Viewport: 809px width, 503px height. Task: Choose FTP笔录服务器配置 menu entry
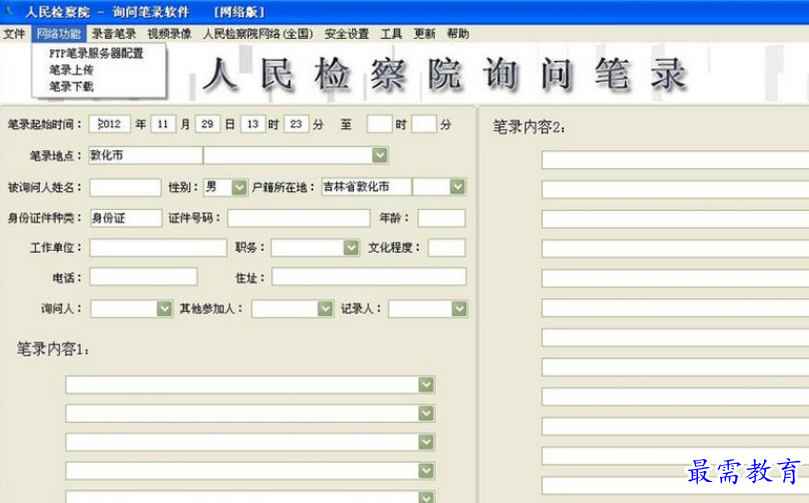96,54
